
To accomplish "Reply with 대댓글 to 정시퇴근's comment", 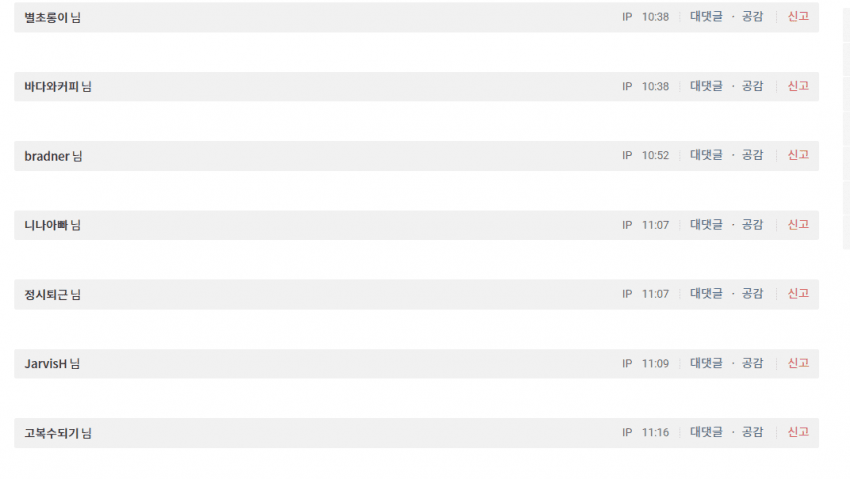I will pos(706,294).
